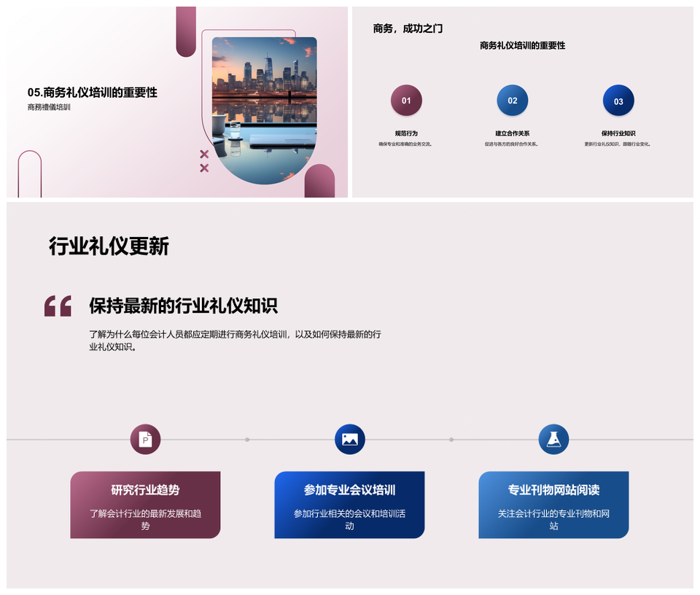Image resolution: width=700 pixels, height=595 pixels.
Task: Click the description 确保专业和准确的业务交流
Action: coord(405,144)
